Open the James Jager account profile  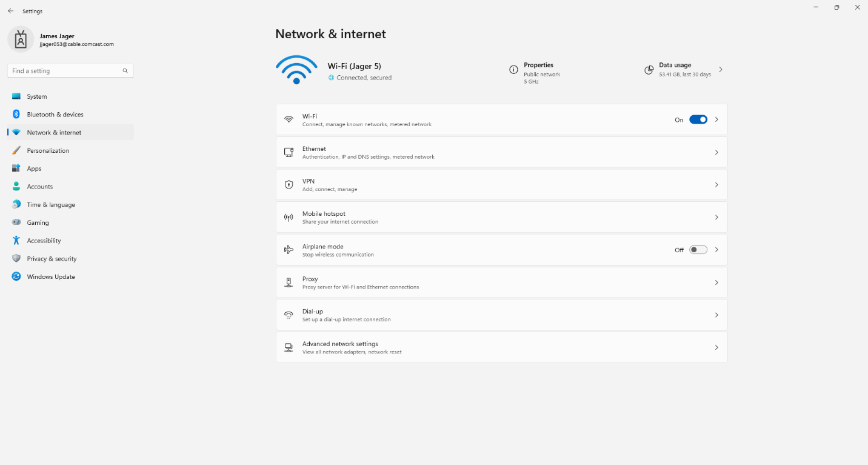[x=61, y=40]
